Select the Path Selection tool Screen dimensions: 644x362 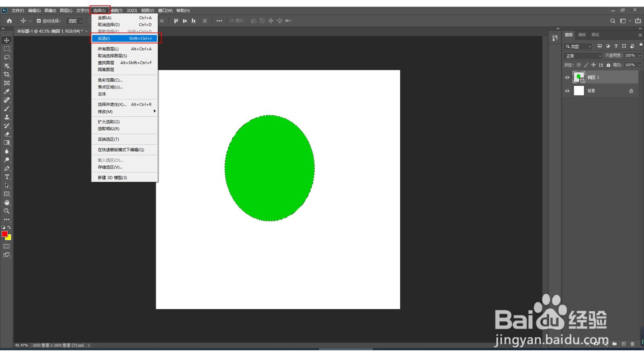[7, 185]
